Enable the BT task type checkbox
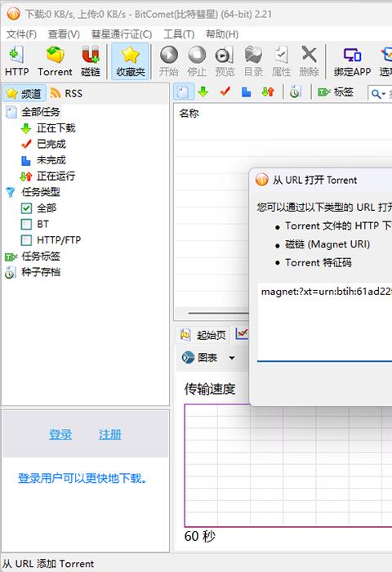This screenshot has height=572, width=392. (x=26, y=224)
